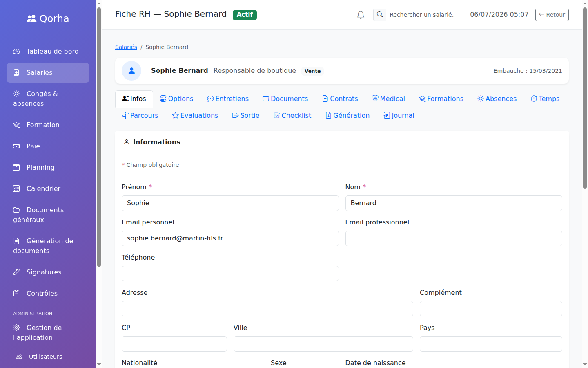Switch to the Sortie tab
The height and width of the screenshot is (368, 588).
245,116
